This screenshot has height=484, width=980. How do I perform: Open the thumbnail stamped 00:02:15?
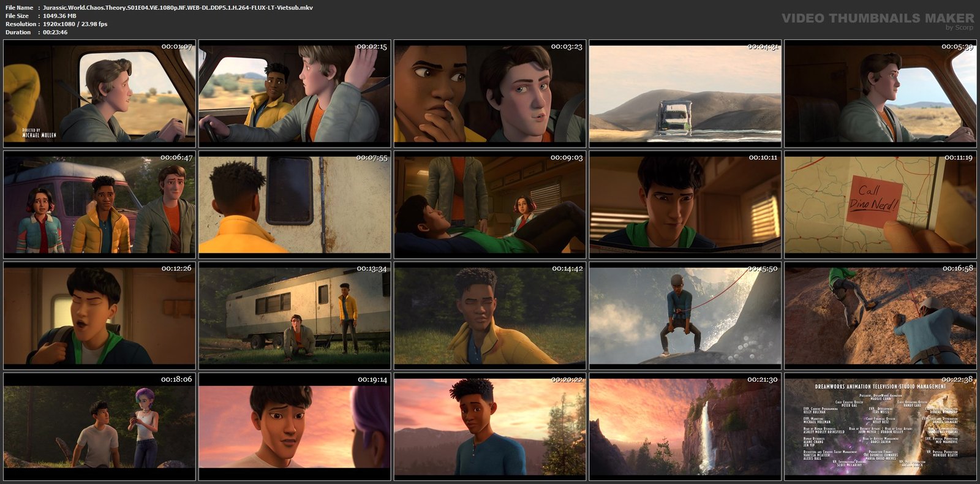(x=295, y=94)
